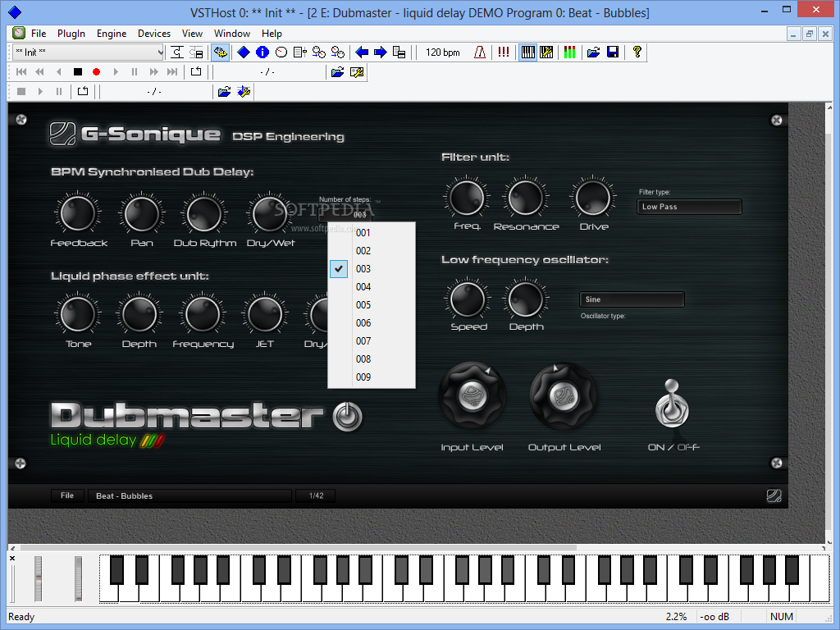This screenshot has width=840, height=630.
Task: Click the Dubmaster power button icon
Action: tap(348, 417)
